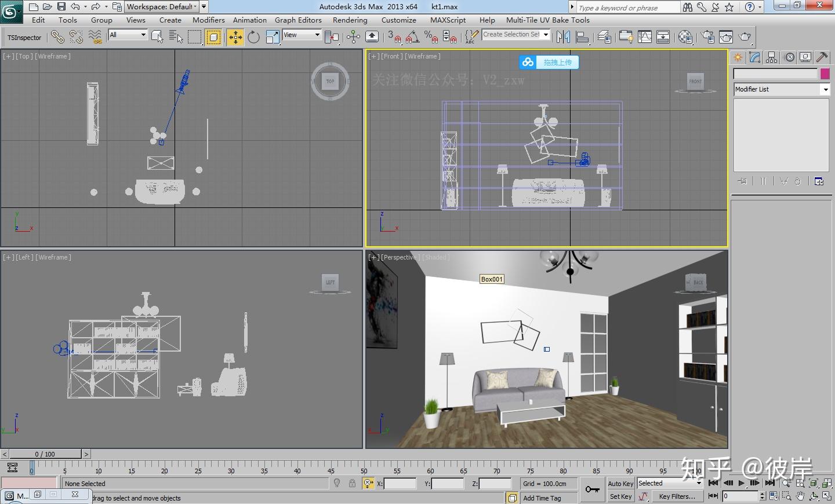Switch to the Utilities panel tab
This screenshot has height=504, width=835.
(x=822, y=57)
